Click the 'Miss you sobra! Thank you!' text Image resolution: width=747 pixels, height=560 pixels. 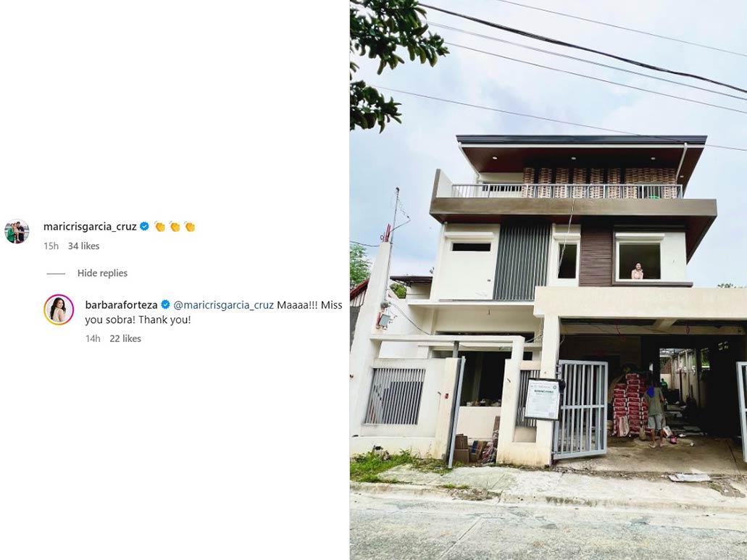214,312
